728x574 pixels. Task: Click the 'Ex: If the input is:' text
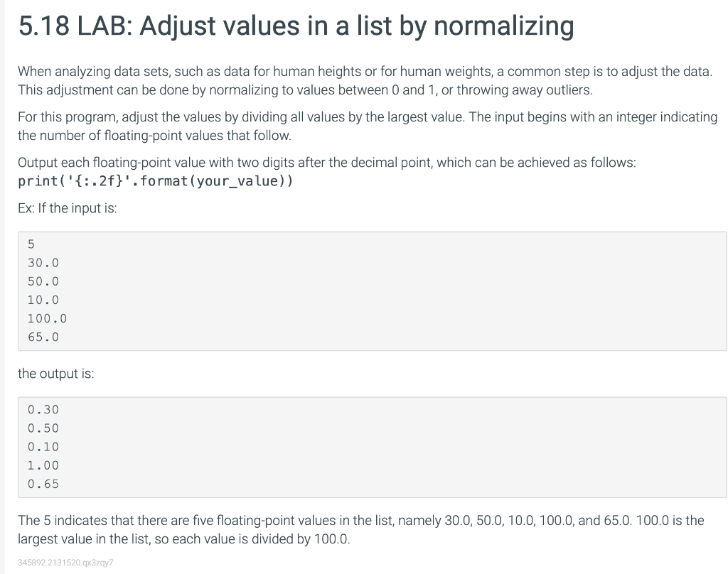68,208
